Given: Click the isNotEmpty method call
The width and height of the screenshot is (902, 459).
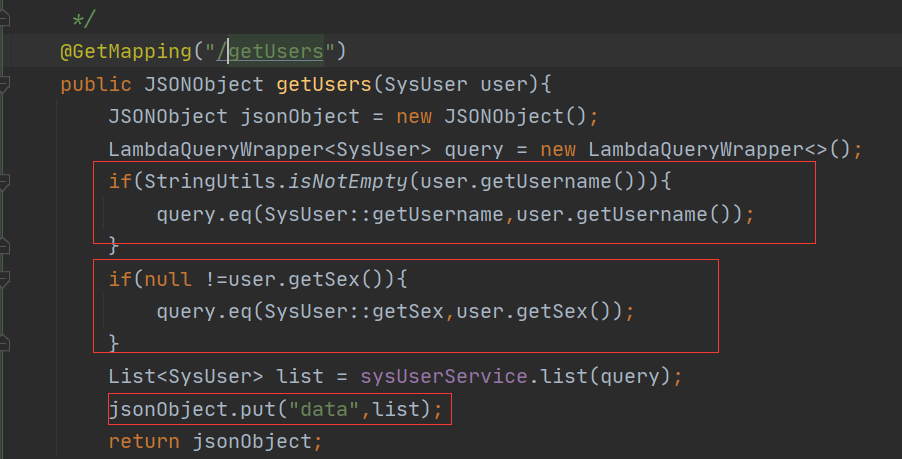Looking at the screenshot, I should tap(347, 182).
